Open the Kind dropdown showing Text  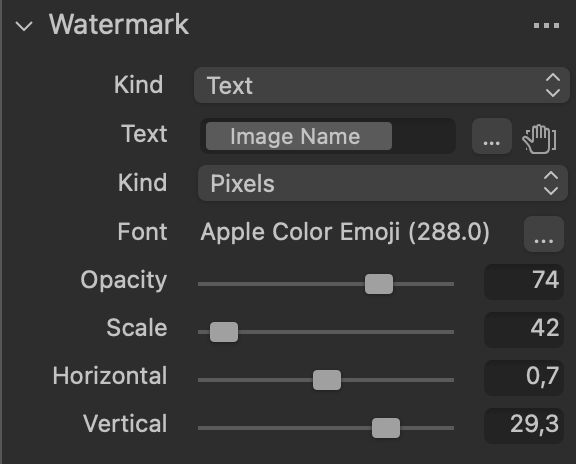(x=382, y=85)
